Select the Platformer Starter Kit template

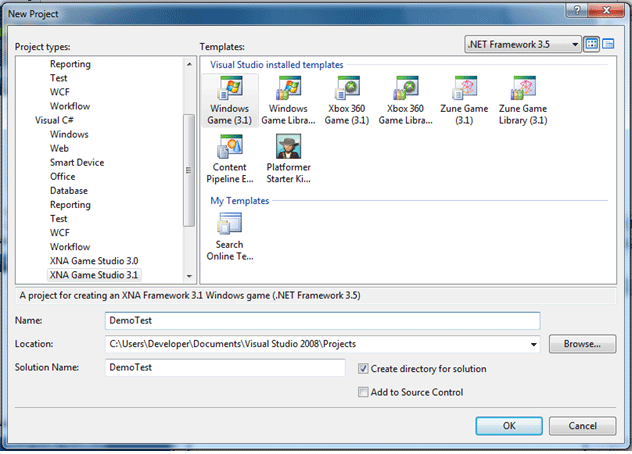pos(288,159)
